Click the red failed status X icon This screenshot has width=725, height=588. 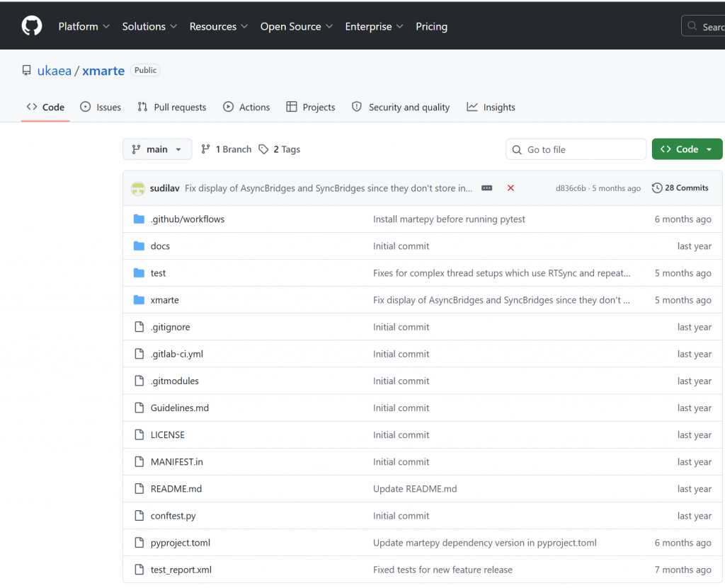(x=510, y=188)
